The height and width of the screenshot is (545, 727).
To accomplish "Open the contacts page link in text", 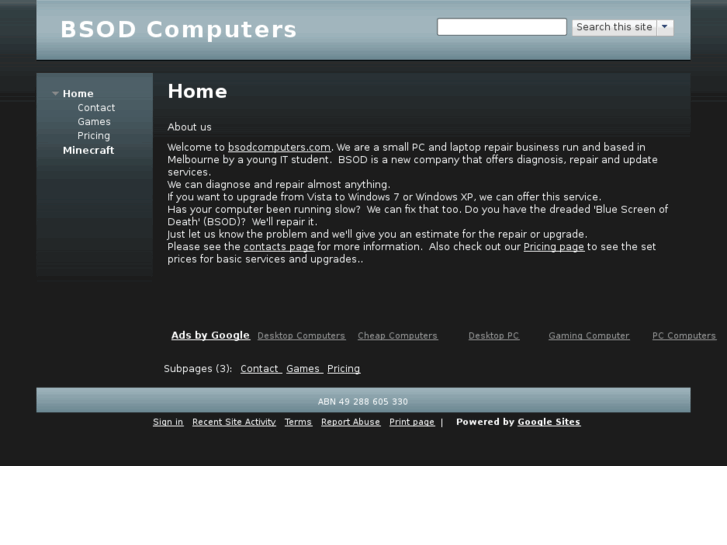I will [x=279, y=247].
